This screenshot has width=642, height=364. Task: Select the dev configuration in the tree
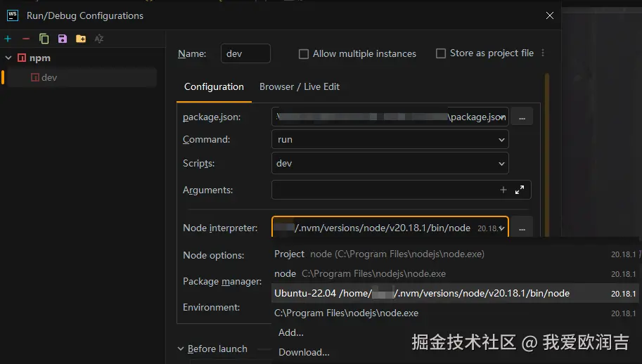pyautogui.click(x=82, y=78)
